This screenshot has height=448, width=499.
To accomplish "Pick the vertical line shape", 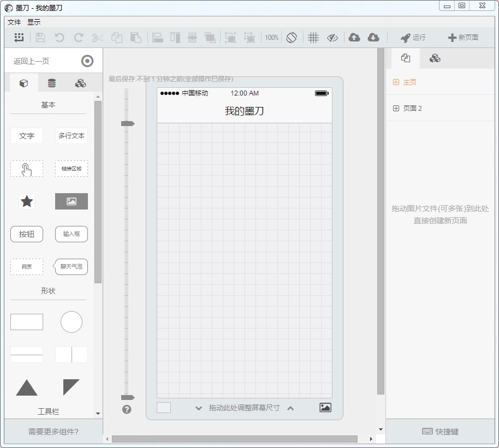I will [x=72, y=355].
